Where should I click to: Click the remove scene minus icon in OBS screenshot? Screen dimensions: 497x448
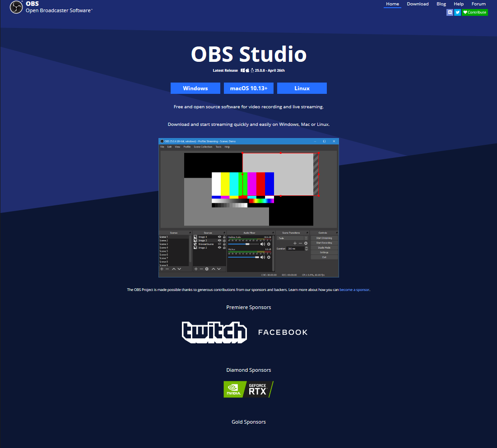(167, 269)
